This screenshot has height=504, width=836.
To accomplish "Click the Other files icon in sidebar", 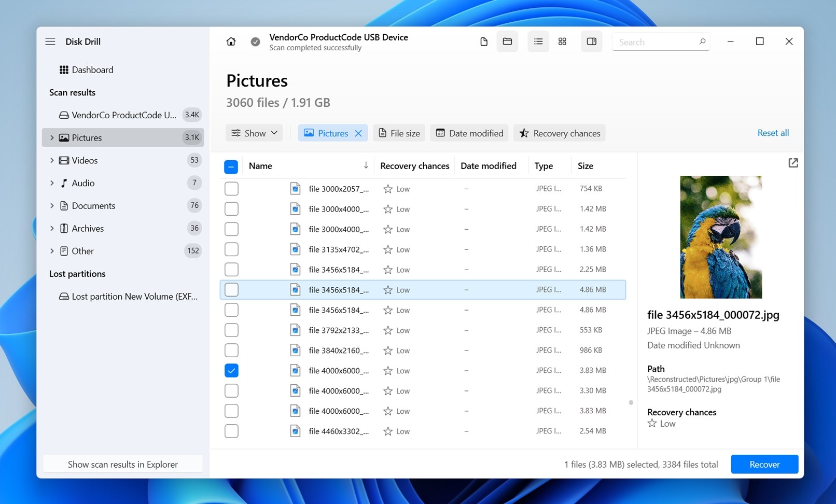I will pyautogui.click(x=64, y=251).
